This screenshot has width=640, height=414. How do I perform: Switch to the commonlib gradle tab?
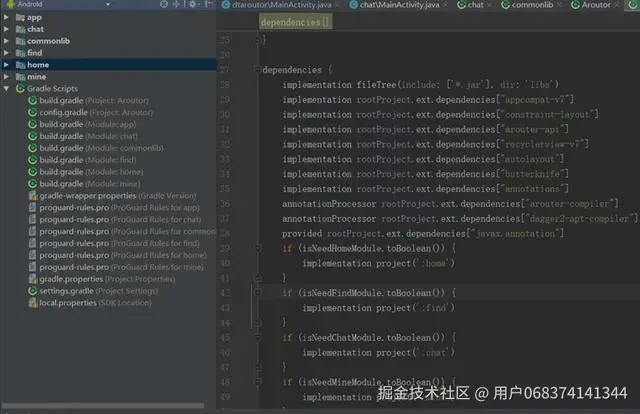tap(533, 5)
